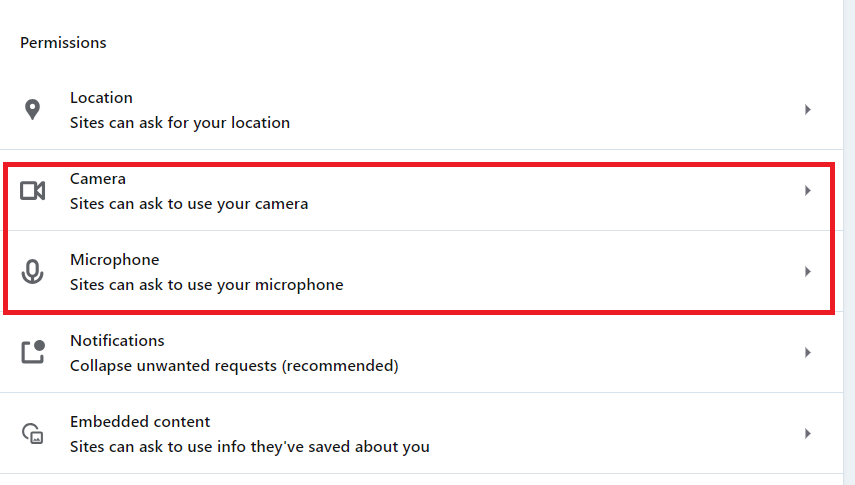The width and height of the screenshot is (855, 485).
Task: Click "Sites can ask to use your camera"
Action: click(189, 204)
